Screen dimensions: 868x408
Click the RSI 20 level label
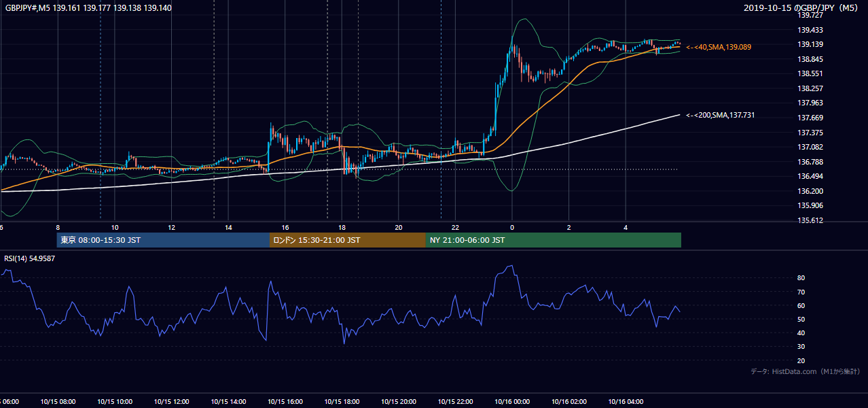click(x=801, y=360)
